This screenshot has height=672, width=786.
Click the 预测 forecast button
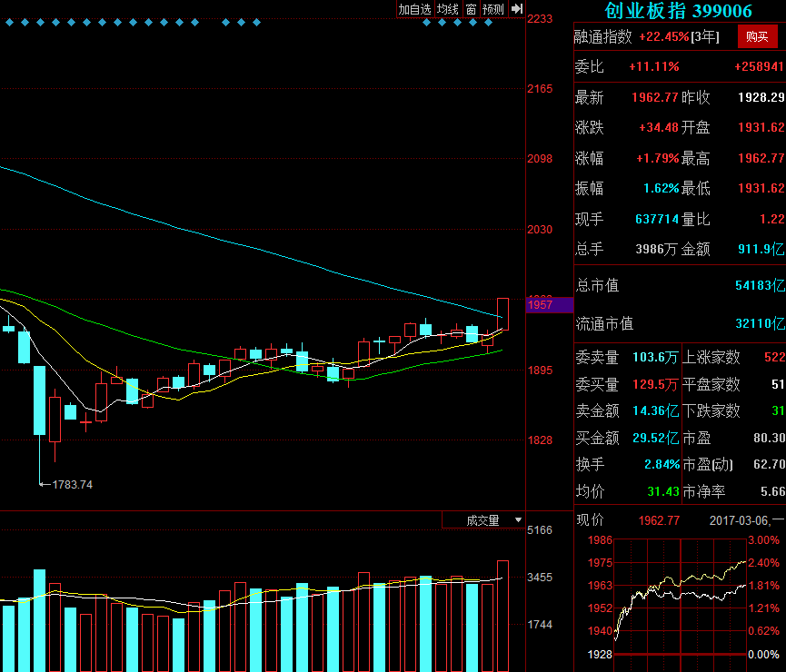pyautogui.click(x=493, y=9)
